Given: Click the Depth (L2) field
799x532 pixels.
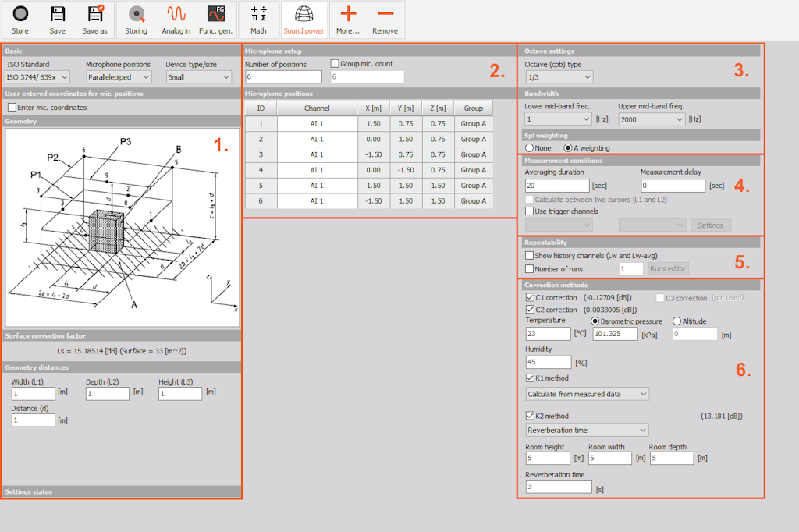Looking at the screenshot, I should [108, 393].
